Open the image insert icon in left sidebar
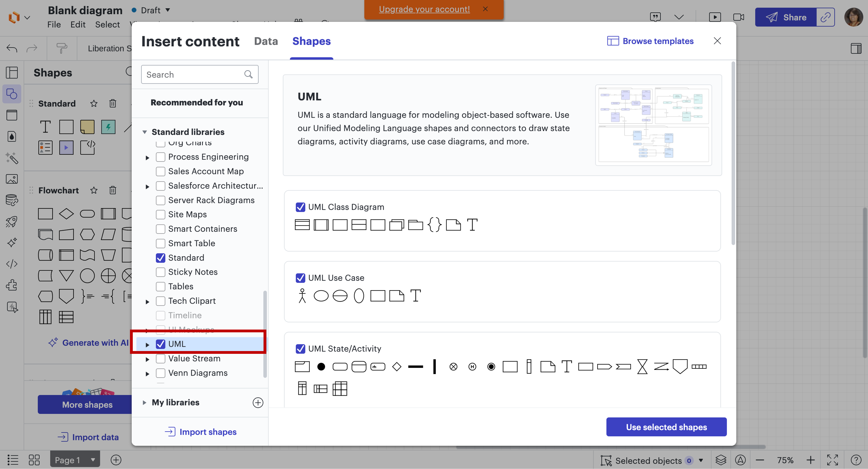The height and width of the screenshot is (469, 868). click(12, 179)
